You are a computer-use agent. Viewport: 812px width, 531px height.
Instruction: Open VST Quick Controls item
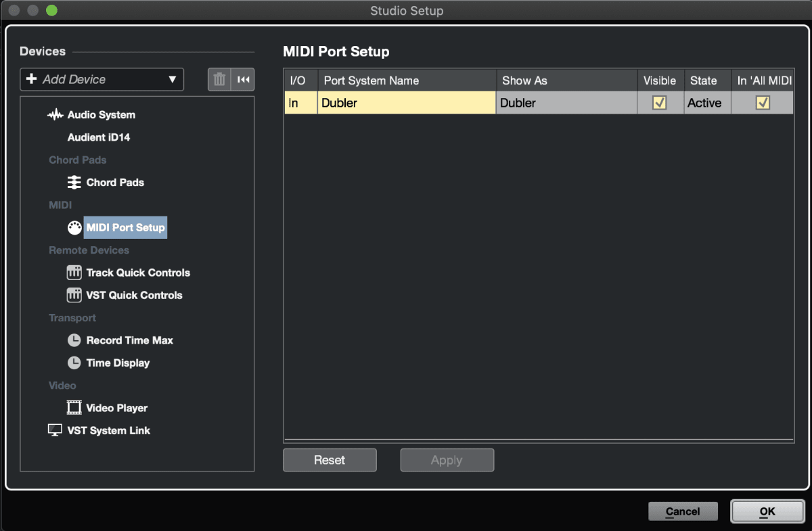coord(134,296)
